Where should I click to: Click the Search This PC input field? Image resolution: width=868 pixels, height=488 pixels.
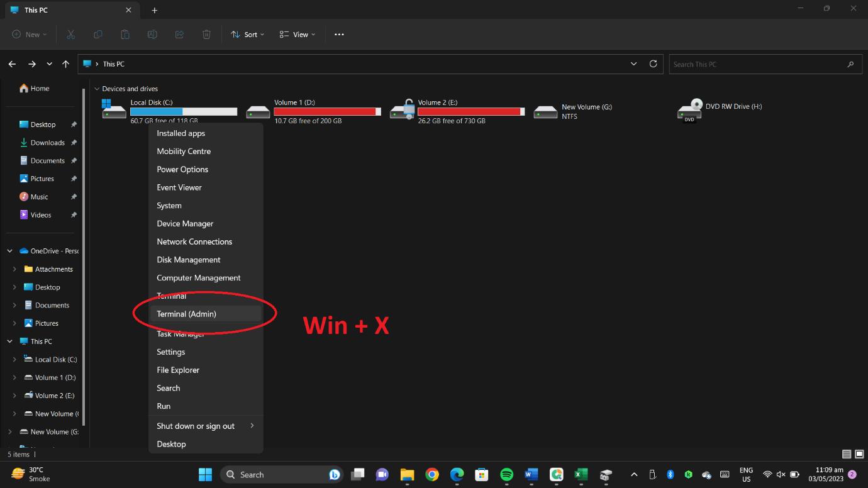pyautogui.click(x=764, y=64)
